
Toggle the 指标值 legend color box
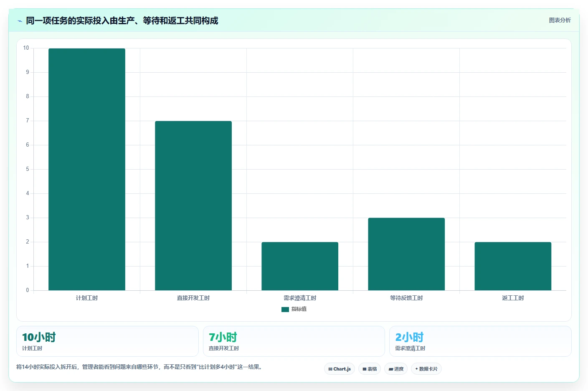(285, 310)
